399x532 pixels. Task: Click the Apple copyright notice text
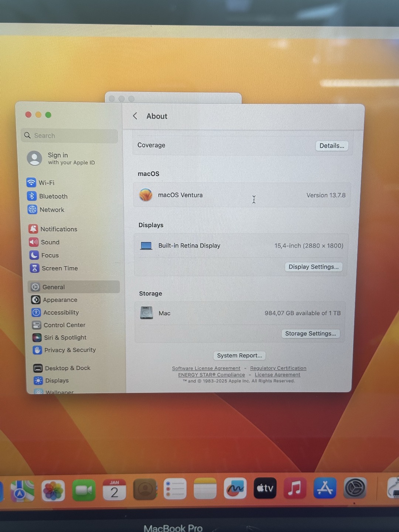[x=239, y=381]
